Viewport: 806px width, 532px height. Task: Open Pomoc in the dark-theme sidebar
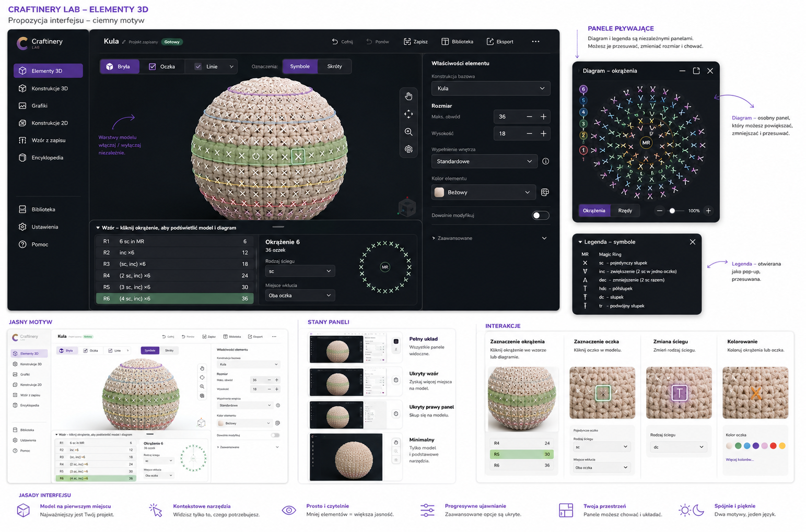point(48,244)
